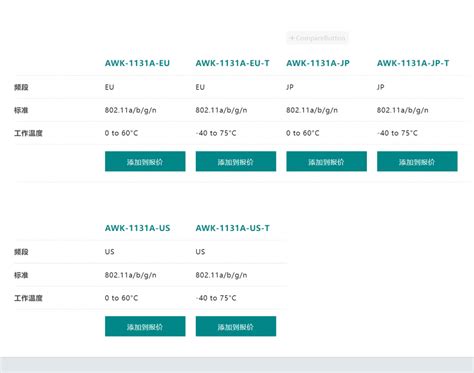Select 802.11a/b/g/n standard for AWK-1131A-EU-T
This screenshot has height=373, width=474.
pyautogui.click(x=221, y=110)
